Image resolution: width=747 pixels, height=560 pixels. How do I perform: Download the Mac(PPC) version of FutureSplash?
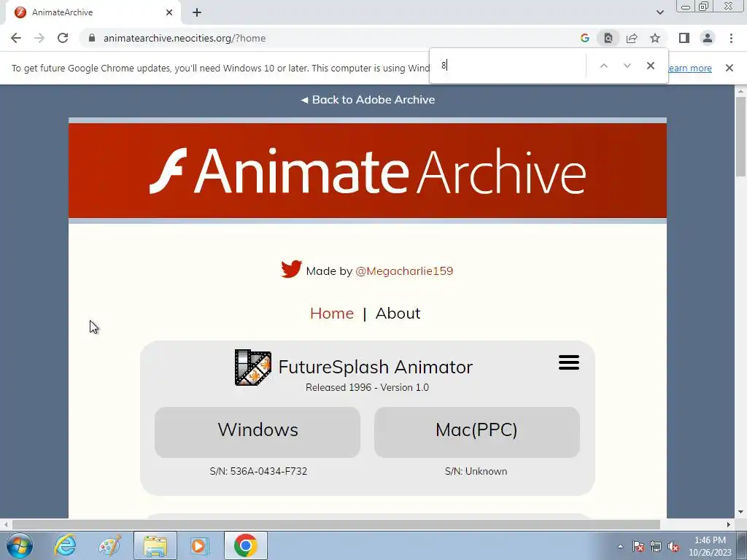coord(477,432)
